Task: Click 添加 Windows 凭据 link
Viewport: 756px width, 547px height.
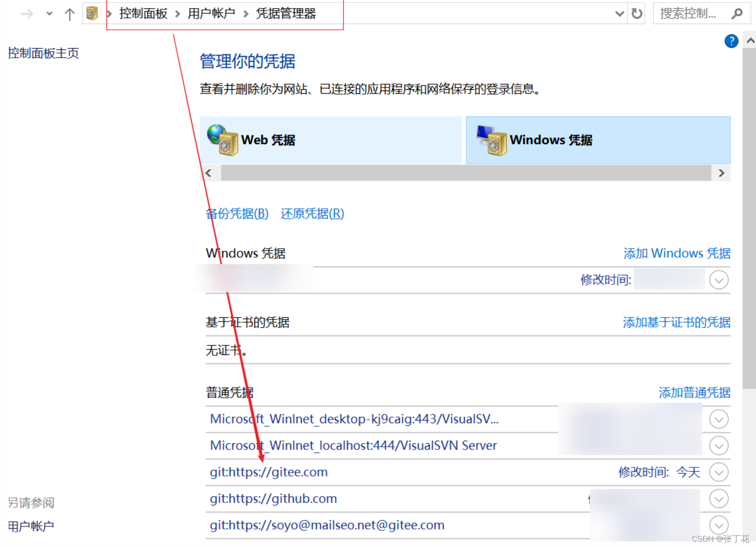Action: [x=677, y=253]
